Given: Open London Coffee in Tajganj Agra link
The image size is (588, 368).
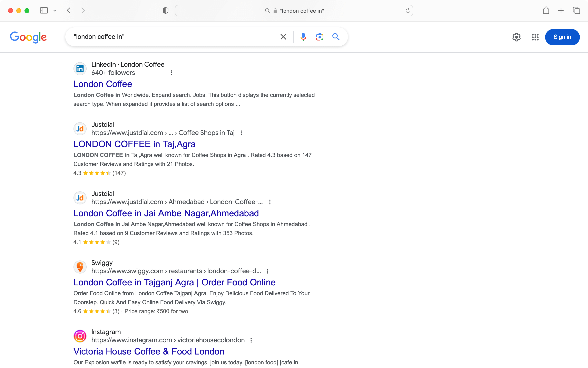Looking at the screenshot, I should point(174,282).
